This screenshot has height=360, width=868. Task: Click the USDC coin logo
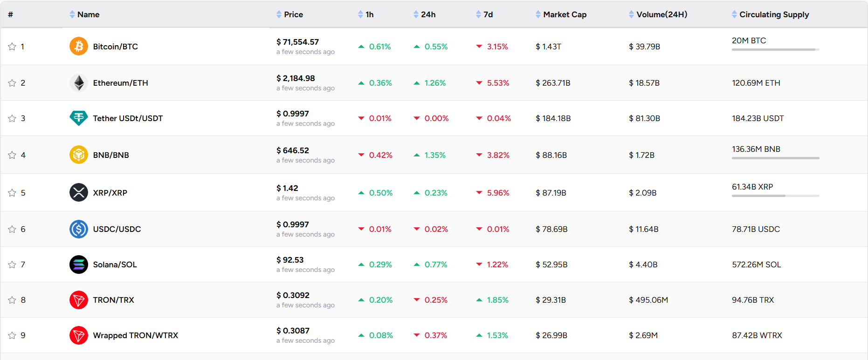click(78, 229)
